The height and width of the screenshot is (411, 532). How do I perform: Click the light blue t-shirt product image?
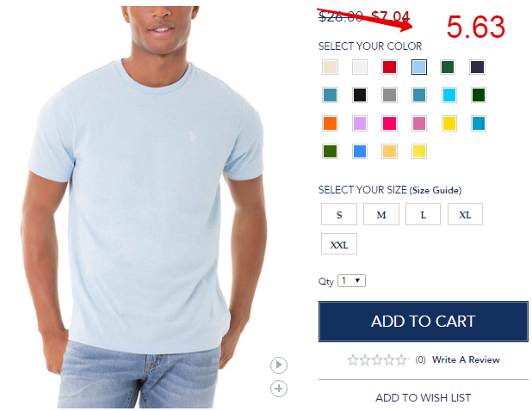tap(145, 206)
